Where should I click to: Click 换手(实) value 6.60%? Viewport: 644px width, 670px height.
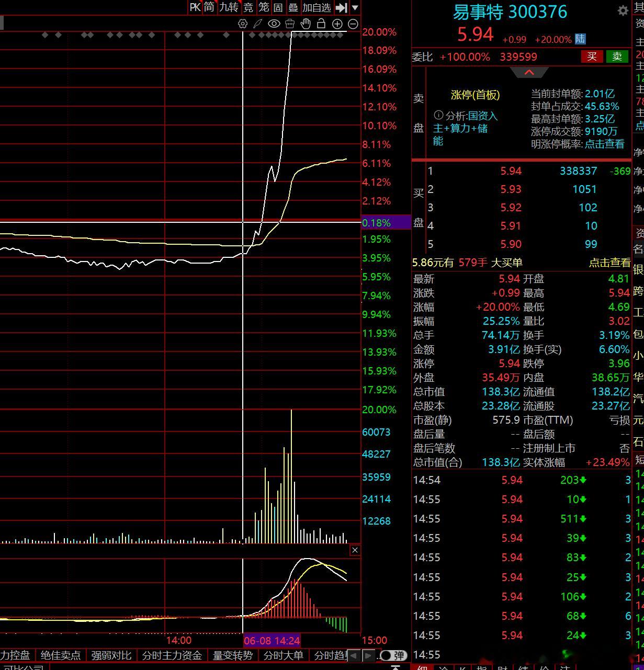point(614,349)
